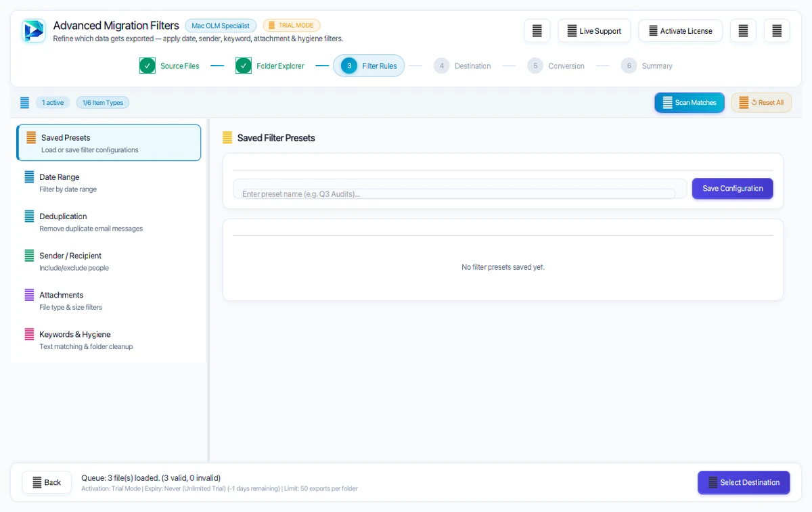
Task: Go Back to the previous step
Action: pyautogui.click(x=46, y=482)
